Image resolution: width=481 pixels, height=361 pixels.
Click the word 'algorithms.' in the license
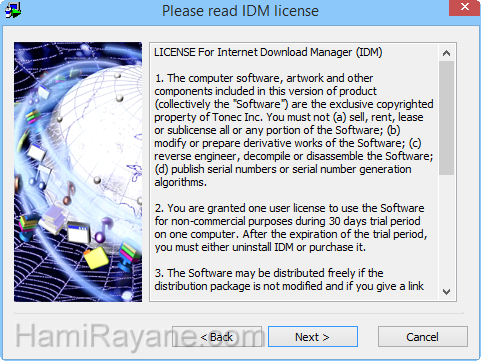(x=180, y=182)
